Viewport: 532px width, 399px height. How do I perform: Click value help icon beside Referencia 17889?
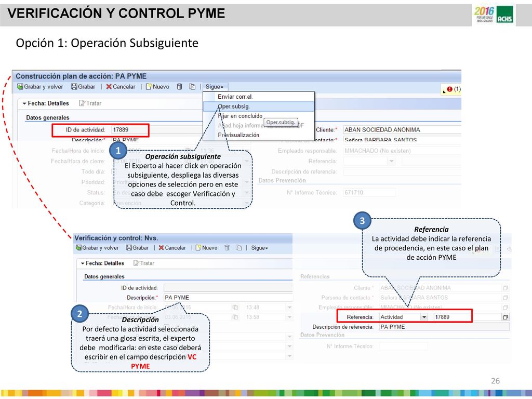[505, 317]
